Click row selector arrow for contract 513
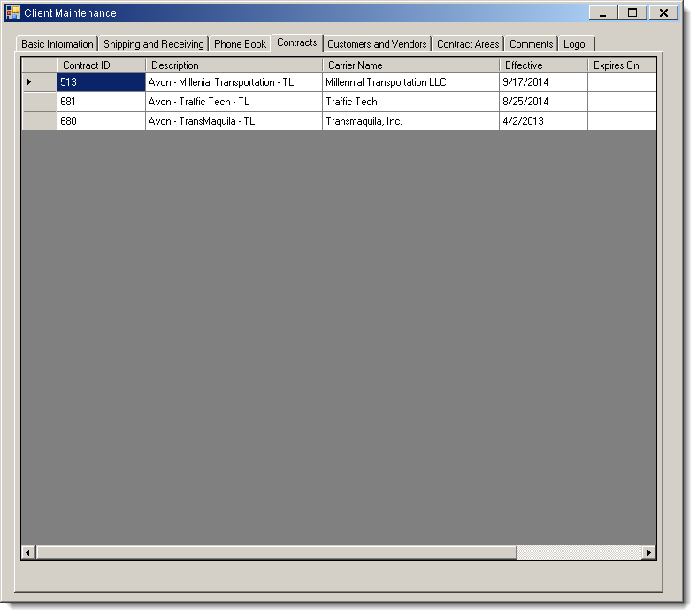 (39, 82)
